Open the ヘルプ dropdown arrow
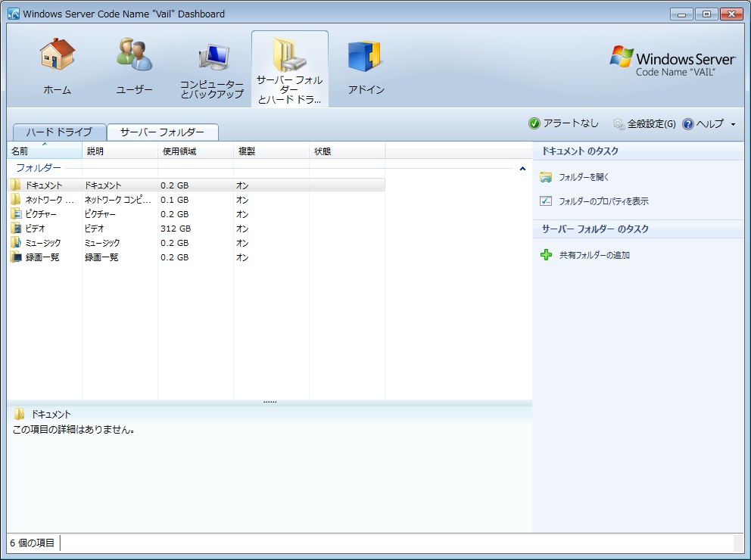 733,124
